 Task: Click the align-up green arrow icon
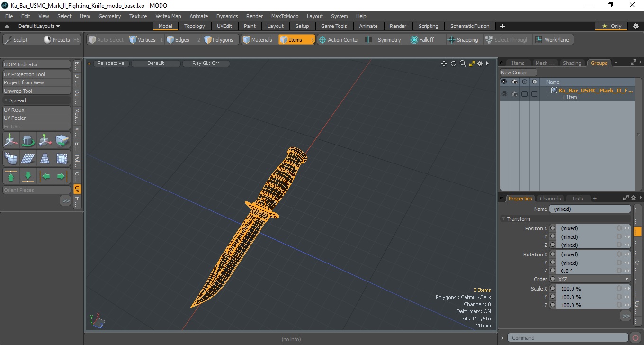[11, 176]
